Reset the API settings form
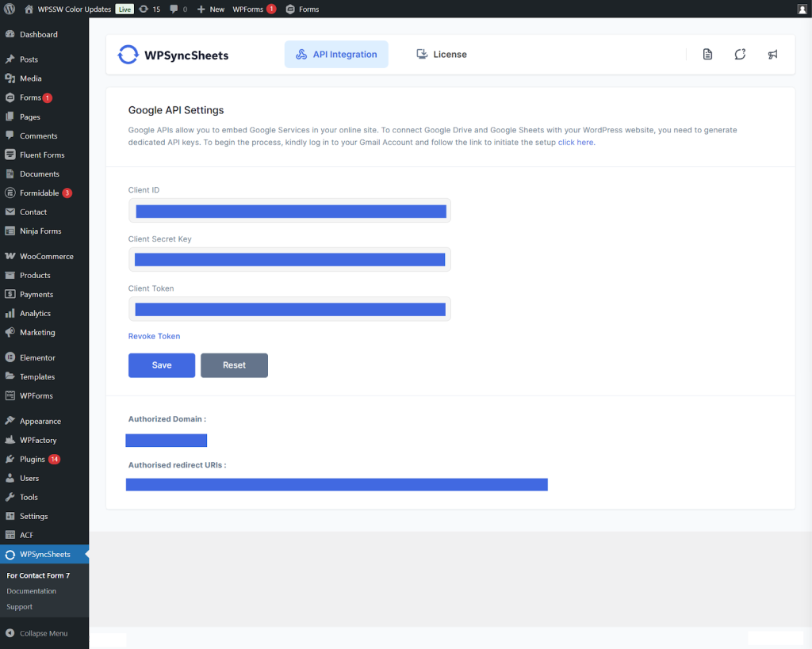812x649 pixels. click(234, 365)
